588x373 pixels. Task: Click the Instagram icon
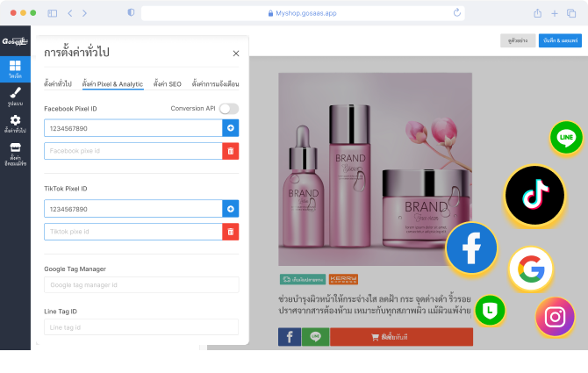coord(555,317)
